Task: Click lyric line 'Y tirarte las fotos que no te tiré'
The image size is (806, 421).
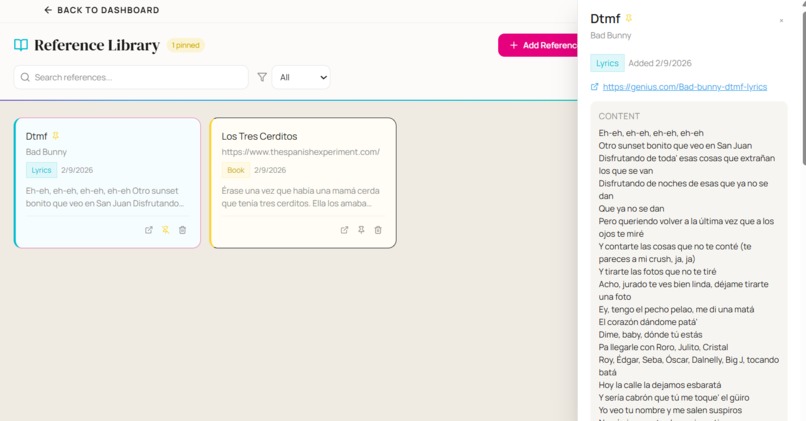Action: point(657,271)
